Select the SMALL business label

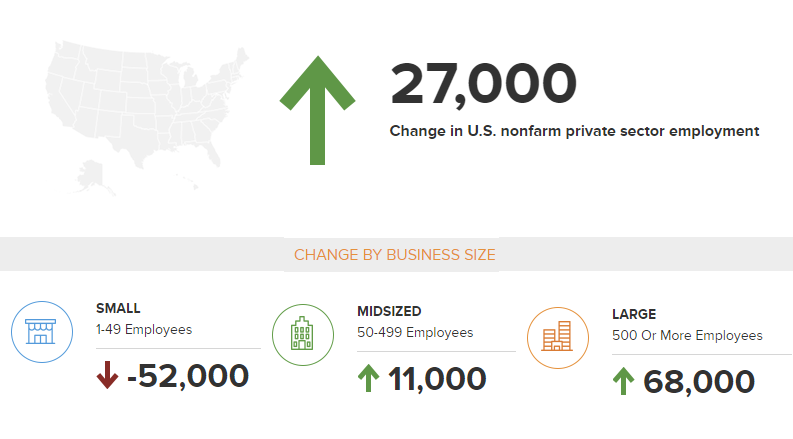click(118, 308)
